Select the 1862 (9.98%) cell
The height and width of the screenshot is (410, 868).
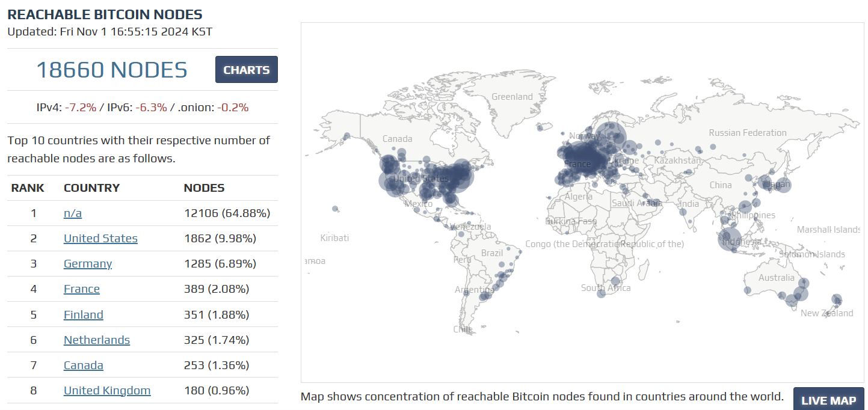click(x=220, y=239)
